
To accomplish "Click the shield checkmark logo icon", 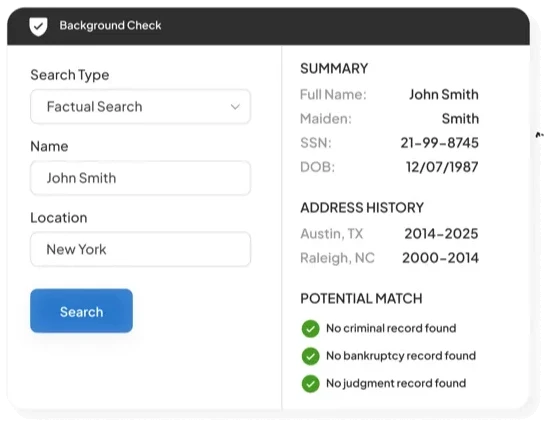I will point(38,26).
